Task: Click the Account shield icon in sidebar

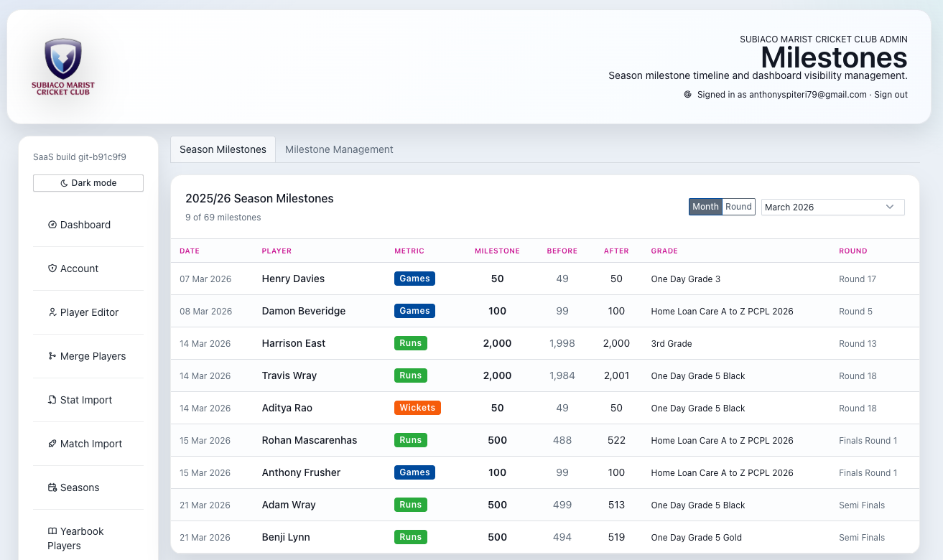Action: (x=52, y=269)
